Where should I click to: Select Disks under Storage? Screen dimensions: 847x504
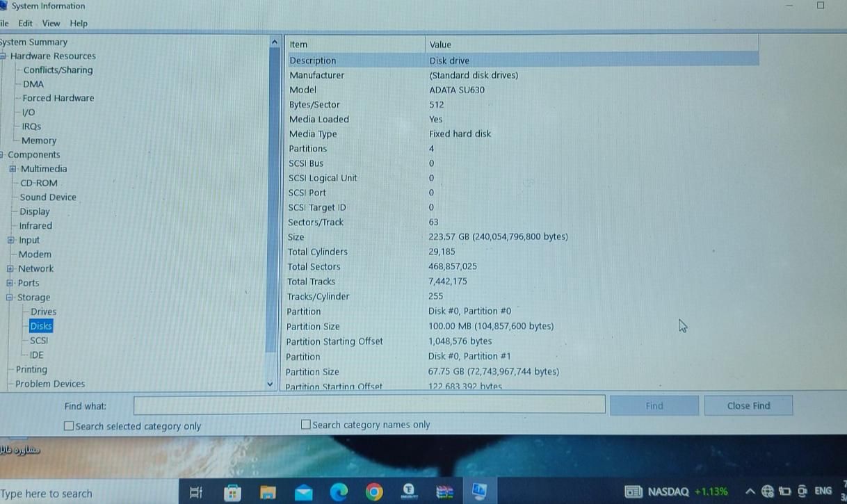pos(41,326)
